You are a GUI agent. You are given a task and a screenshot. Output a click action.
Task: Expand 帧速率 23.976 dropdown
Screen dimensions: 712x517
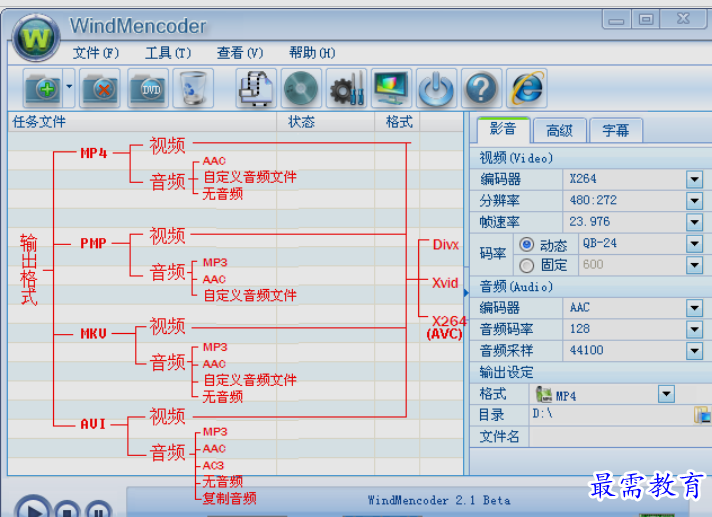click(694, 222)
